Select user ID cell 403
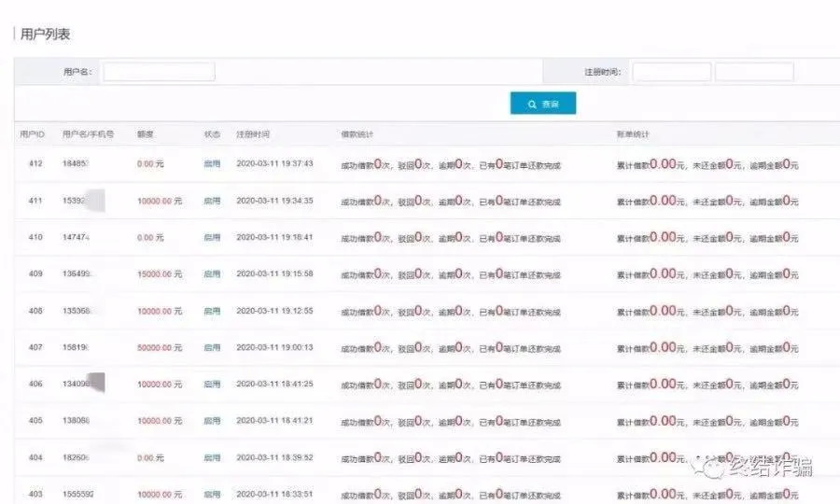 (35, 494)
